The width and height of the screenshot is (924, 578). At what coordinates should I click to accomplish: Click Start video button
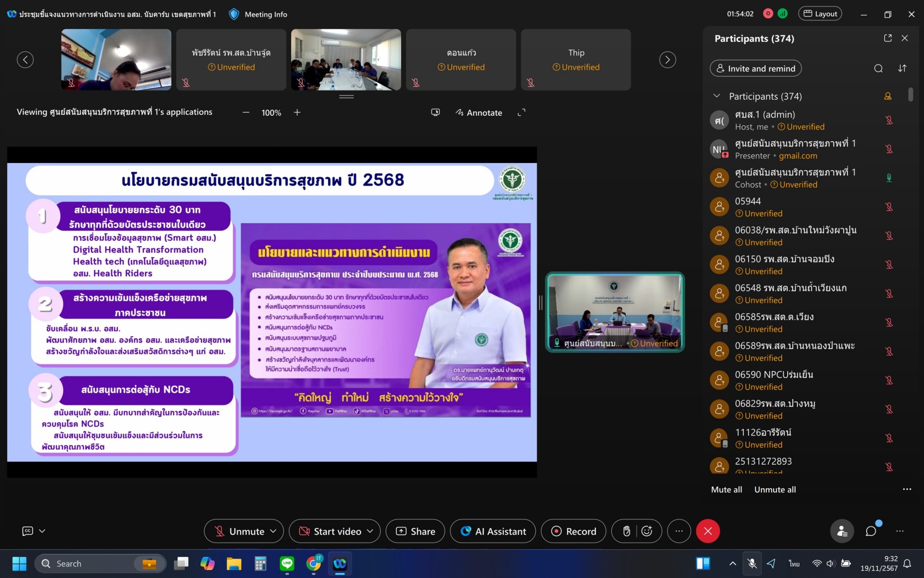330,531
